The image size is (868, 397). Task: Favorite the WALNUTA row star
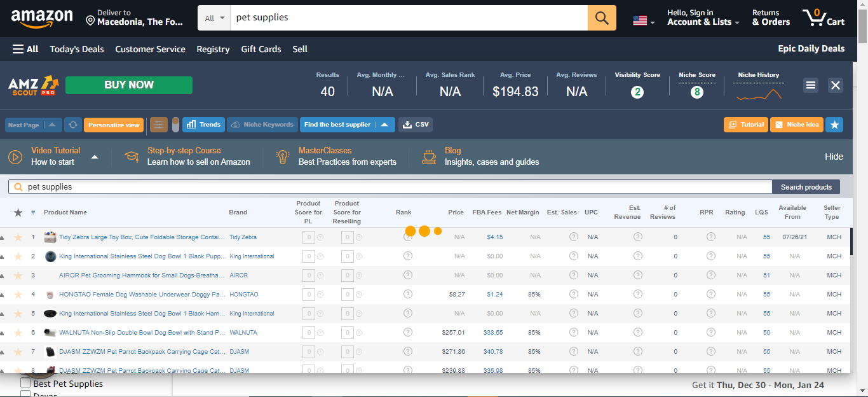[18, 333]
